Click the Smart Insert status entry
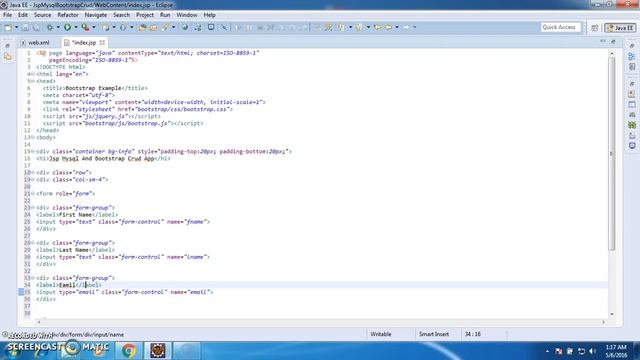Screen dimensions: 640x360 click(433, 334)
